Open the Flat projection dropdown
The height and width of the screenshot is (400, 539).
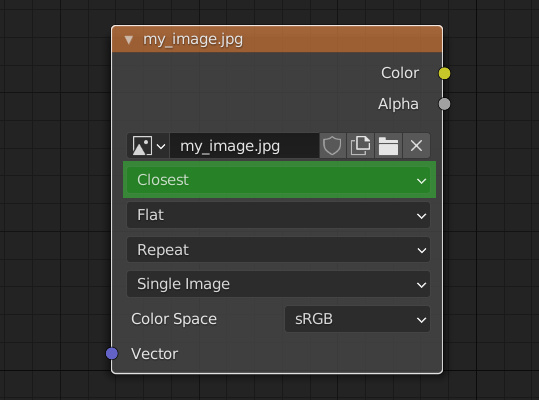click(278, 215)
